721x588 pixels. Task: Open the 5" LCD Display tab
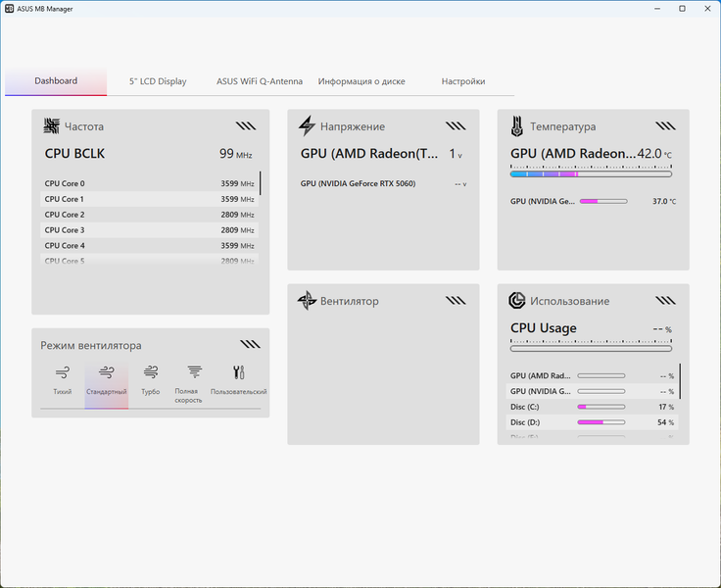pos(158,81)
